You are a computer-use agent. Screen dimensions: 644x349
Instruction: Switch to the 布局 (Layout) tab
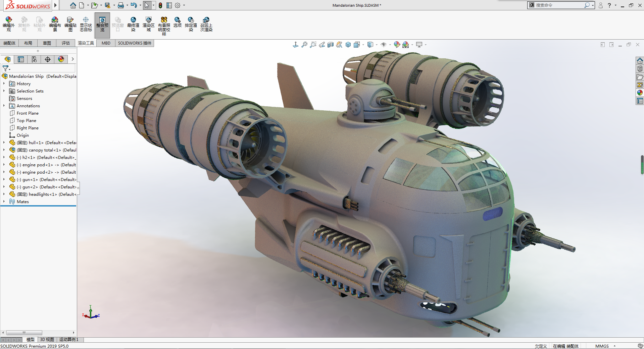[x=28, y=43]
